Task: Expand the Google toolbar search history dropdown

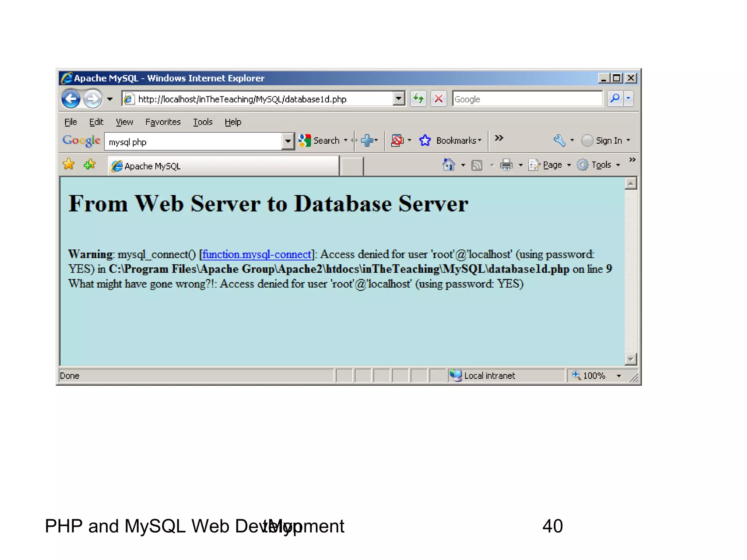Action: click(x=288, y=141)
